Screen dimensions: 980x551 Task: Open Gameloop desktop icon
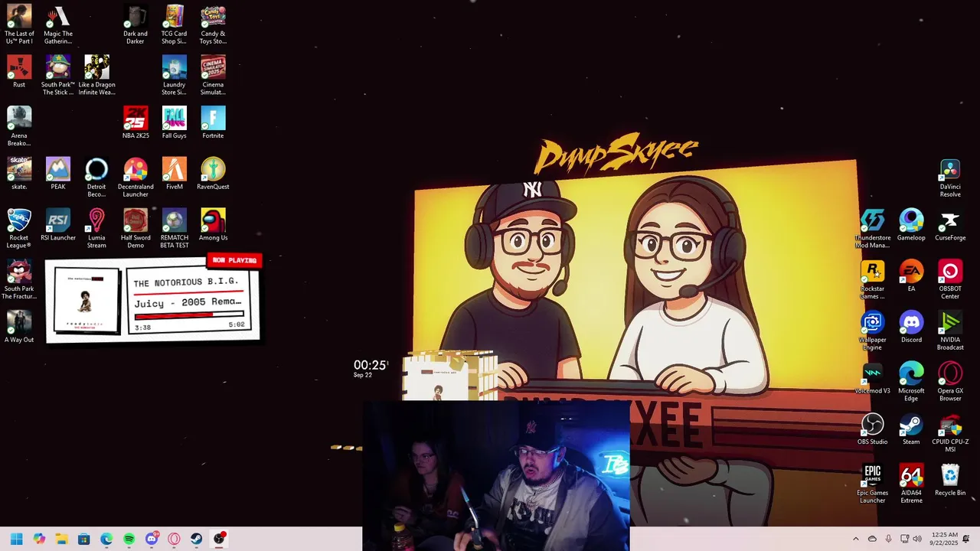click(x=911, y=224)
